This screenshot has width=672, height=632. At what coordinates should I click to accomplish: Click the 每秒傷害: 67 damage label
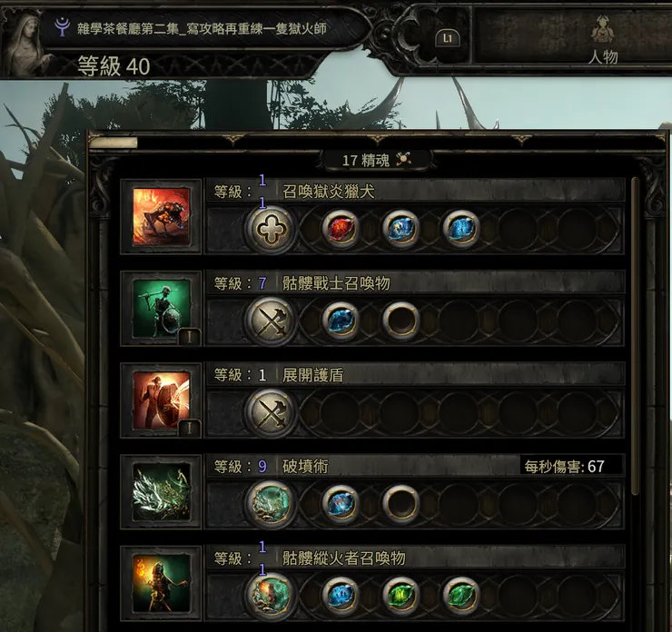564,466
